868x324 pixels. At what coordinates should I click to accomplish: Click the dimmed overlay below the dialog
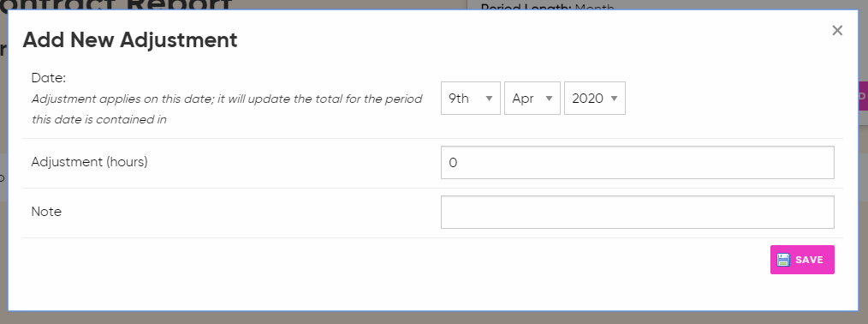click(434, 318)
